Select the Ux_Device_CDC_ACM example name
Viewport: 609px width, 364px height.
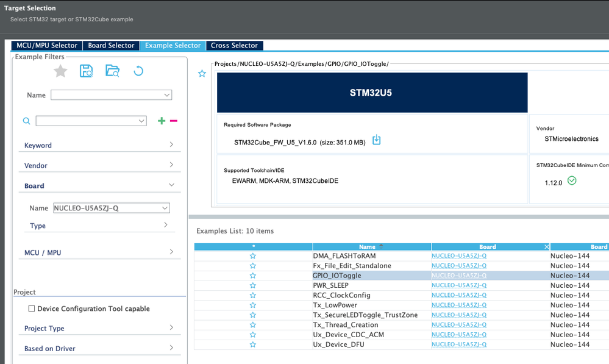(348, 335)
